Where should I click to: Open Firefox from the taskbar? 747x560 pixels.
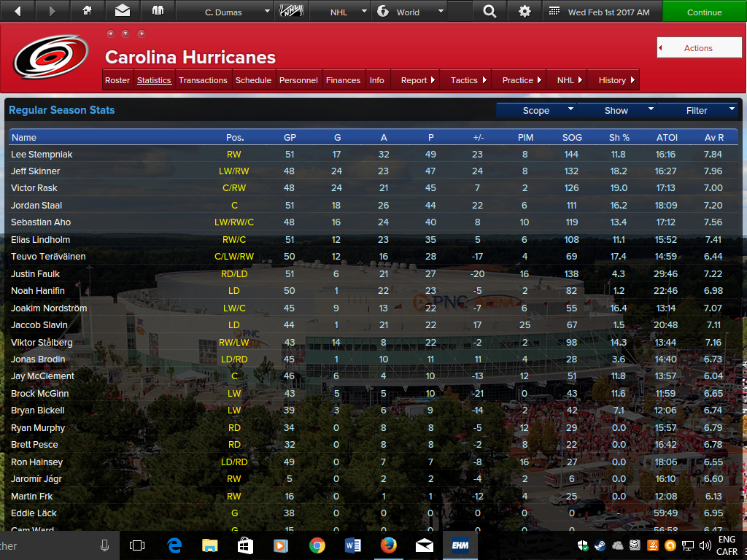pos(388,545)
